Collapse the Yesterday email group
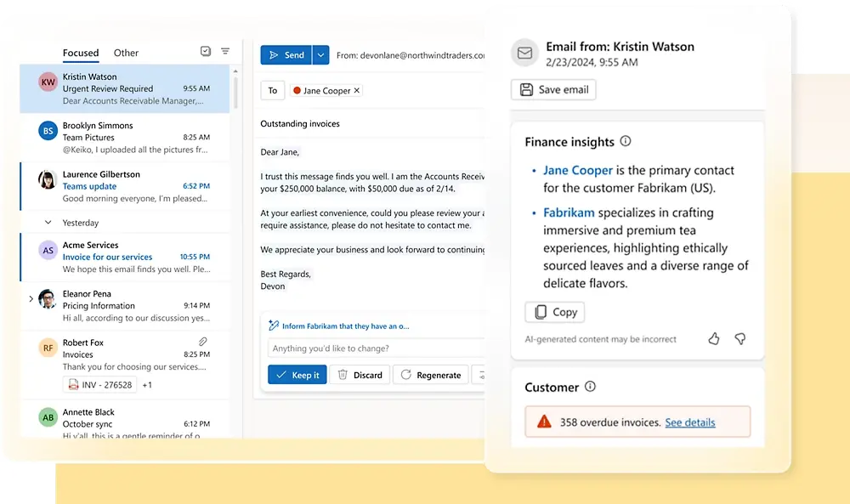Screen dimensions: 850x504 point(48,222)
